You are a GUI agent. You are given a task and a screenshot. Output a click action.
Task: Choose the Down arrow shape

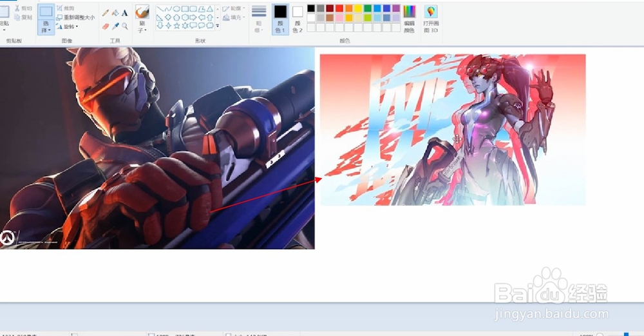click(160, 26)
